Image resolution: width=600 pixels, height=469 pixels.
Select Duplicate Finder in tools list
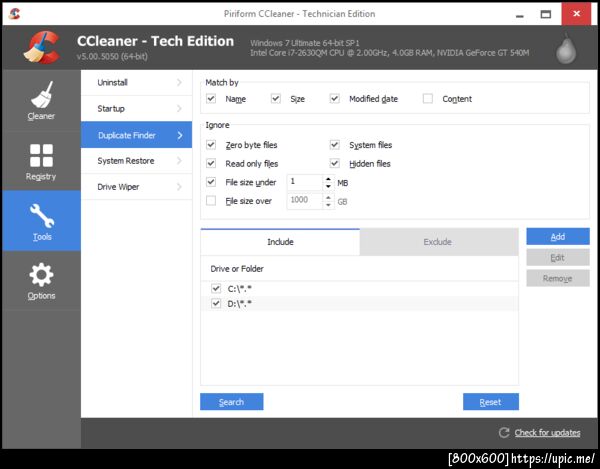tap(136, 135)
